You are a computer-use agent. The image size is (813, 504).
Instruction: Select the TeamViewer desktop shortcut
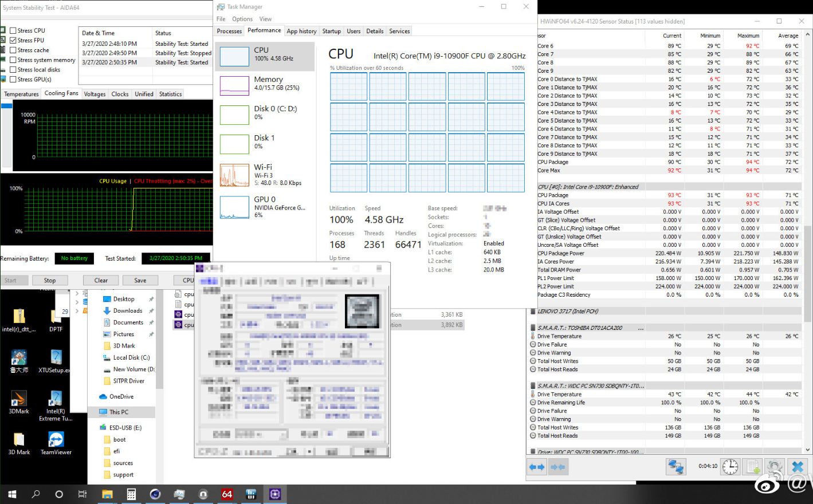56,443
